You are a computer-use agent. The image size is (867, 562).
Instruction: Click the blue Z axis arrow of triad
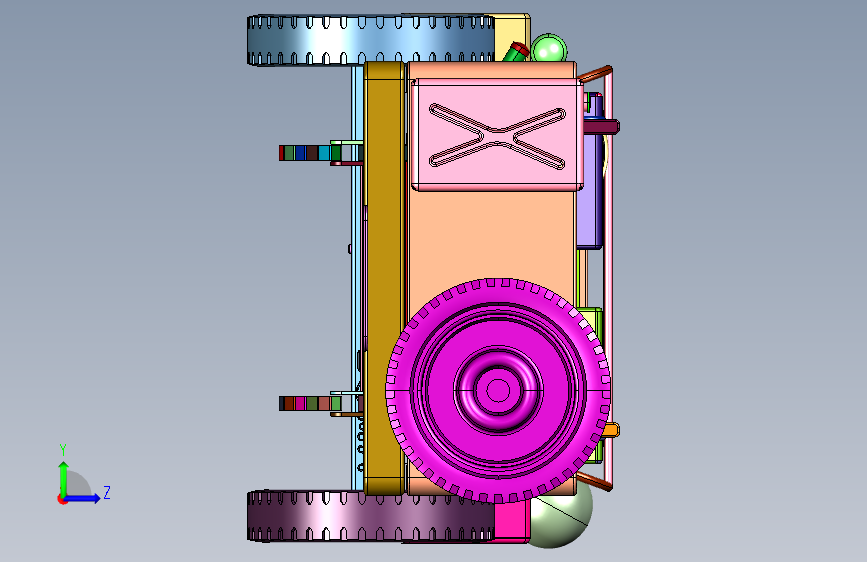[x=83, y=498]
